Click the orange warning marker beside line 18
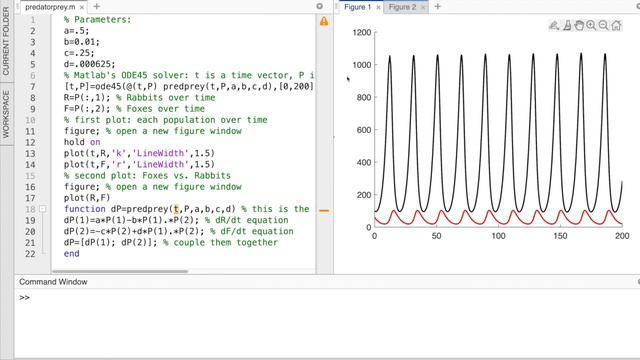Image resolution: width=640 pixels, height=360 pixels. [x=324, y=211]
